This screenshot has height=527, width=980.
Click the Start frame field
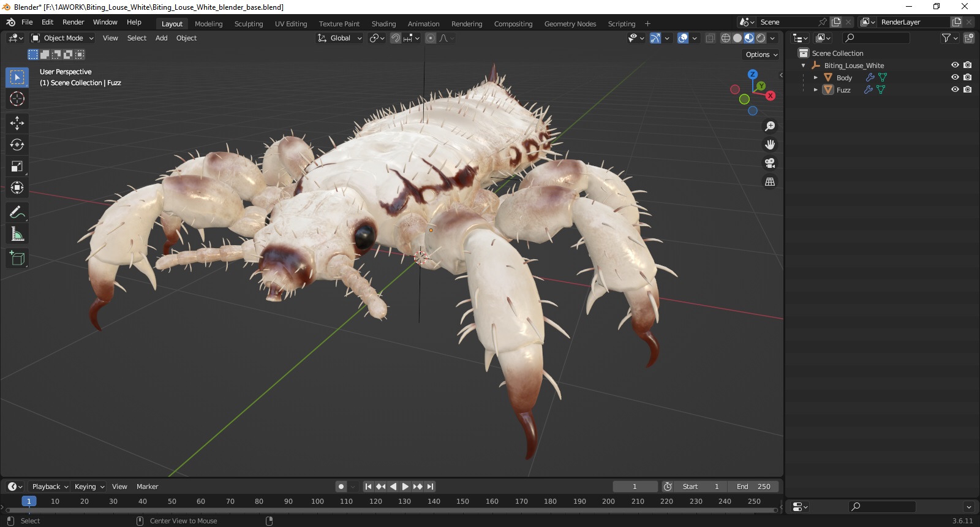701,487
